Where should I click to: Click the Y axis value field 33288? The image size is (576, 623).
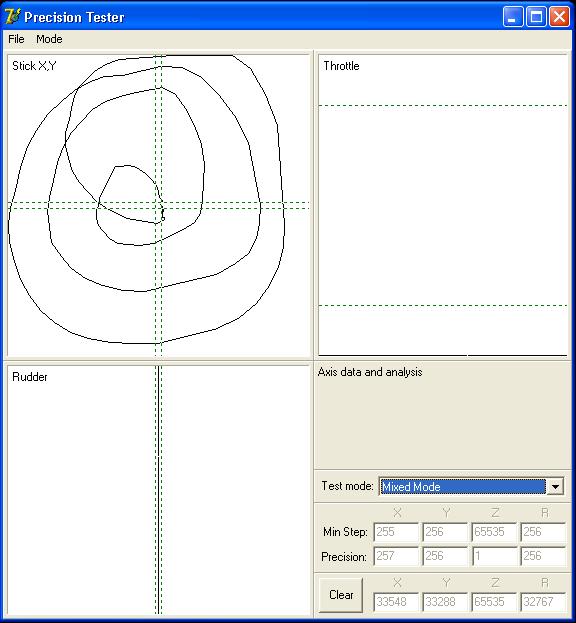click(445, 602)
